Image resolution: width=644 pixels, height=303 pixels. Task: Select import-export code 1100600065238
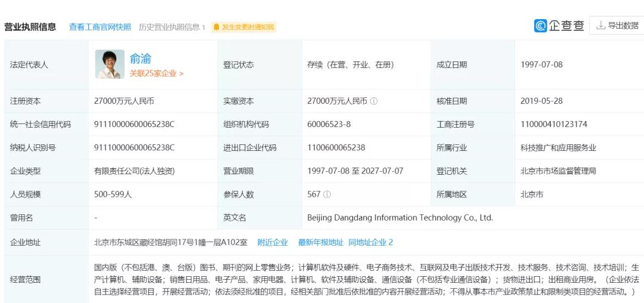click(x=336, y=147)
